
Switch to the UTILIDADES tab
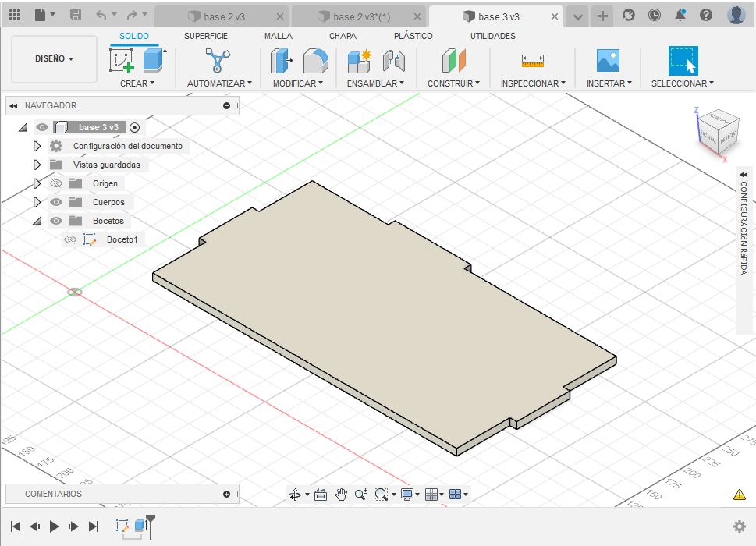pos(493,36)
